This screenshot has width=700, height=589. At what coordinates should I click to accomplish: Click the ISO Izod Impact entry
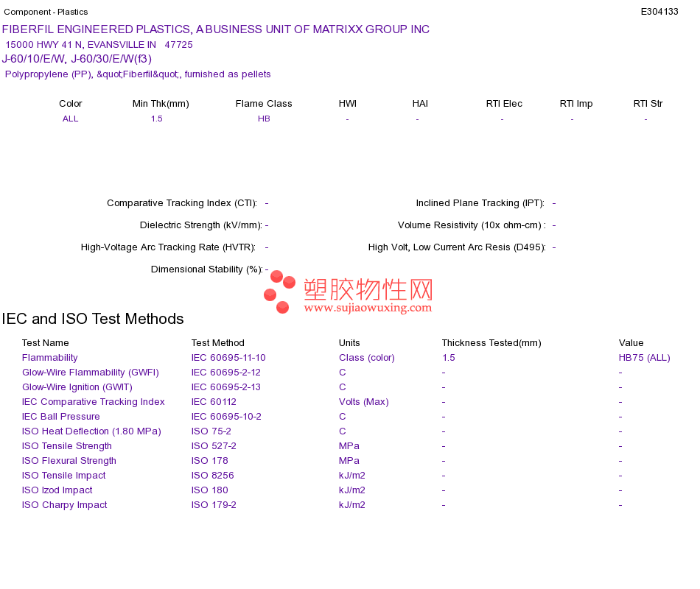57,490
